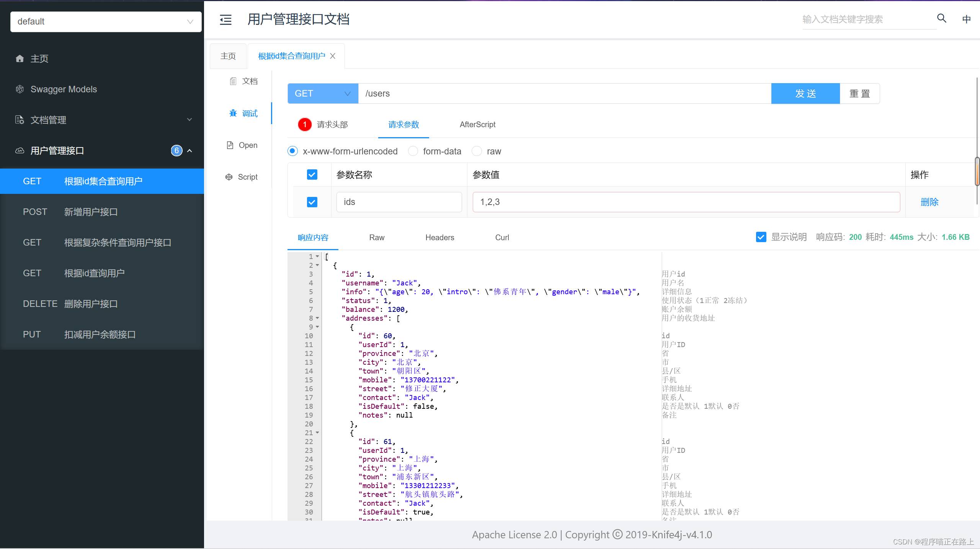Open the language switch icon labeled 中
Viewport: 980px width, 549px height.
[x=966, y=18]
